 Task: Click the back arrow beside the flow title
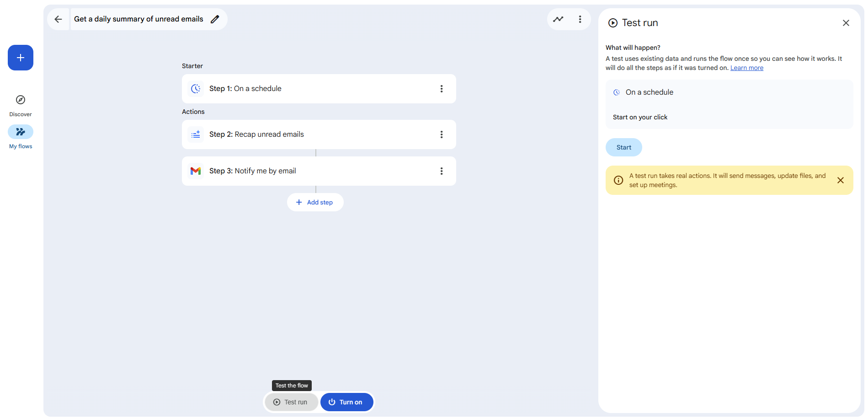[58, 19]
